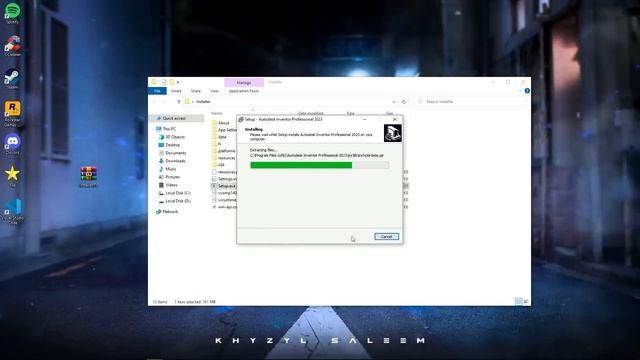Minimize the Setup dialog window
The height and width of the screenshot is (360, 640).
(x=364, y=120)
